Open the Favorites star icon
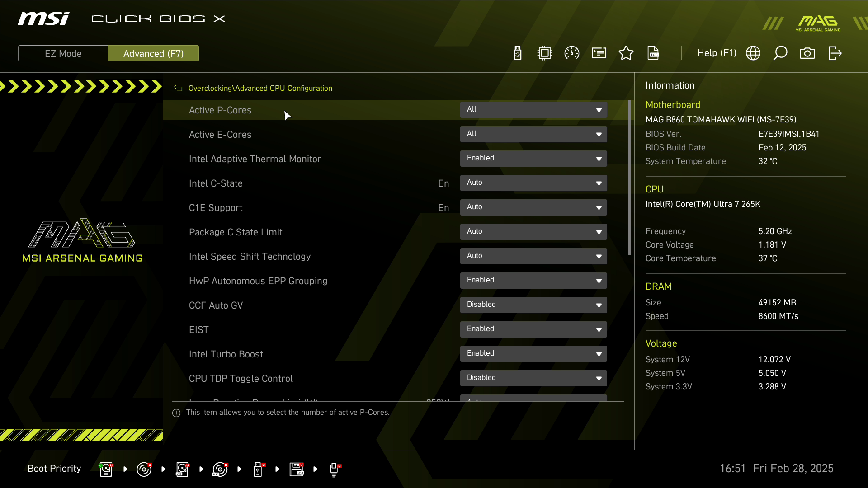The width and height of the screenshot is (868, 488). (626, 53)
